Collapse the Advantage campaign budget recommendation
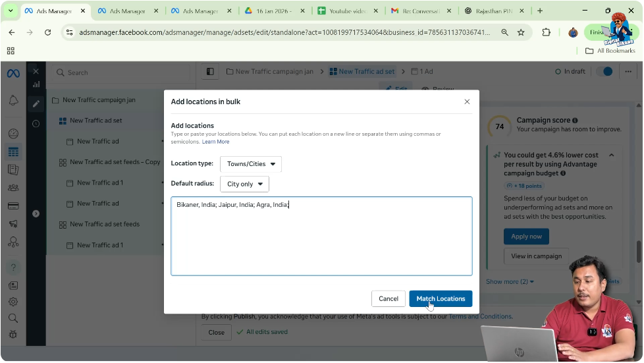Image resolution: width=644 pixels, height=363 pixels. tap(611, 155)
